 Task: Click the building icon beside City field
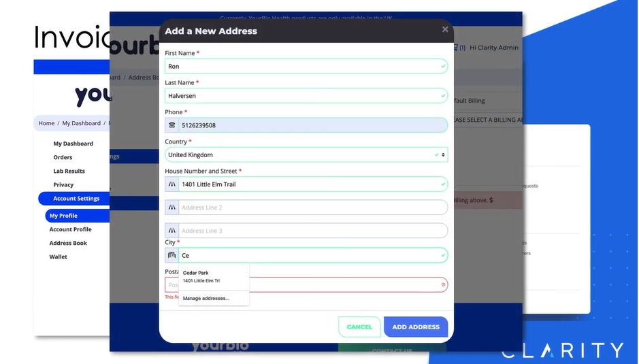pos(171,256)
